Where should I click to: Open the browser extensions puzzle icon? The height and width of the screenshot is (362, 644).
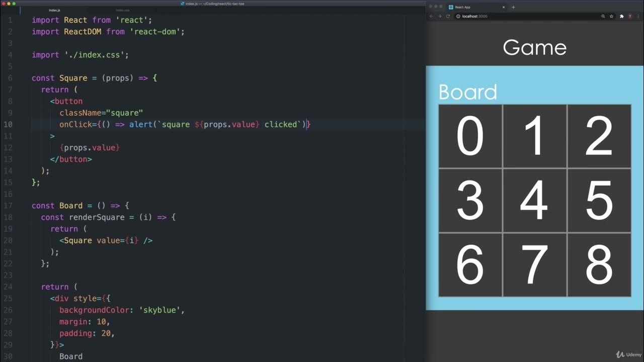tap(621, 16)
